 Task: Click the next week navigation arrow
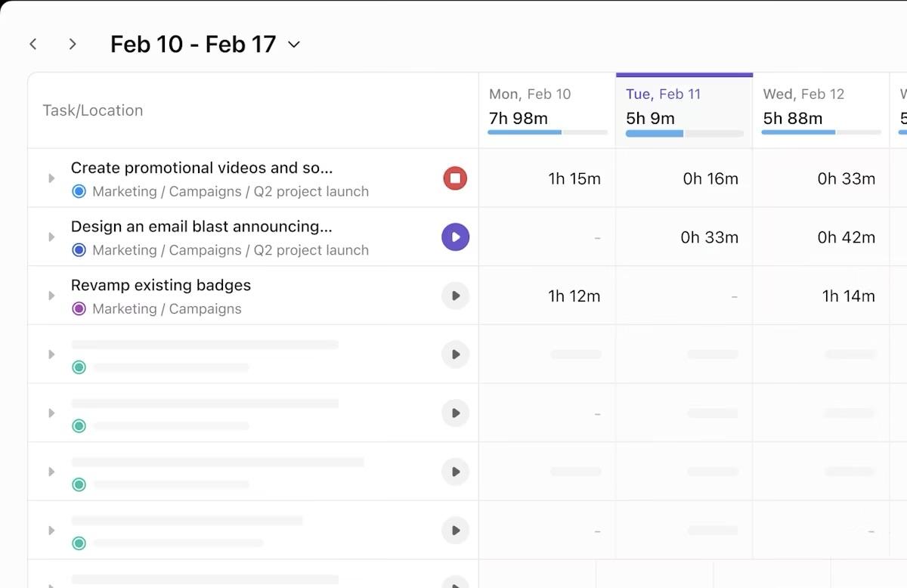click(73, 44)
